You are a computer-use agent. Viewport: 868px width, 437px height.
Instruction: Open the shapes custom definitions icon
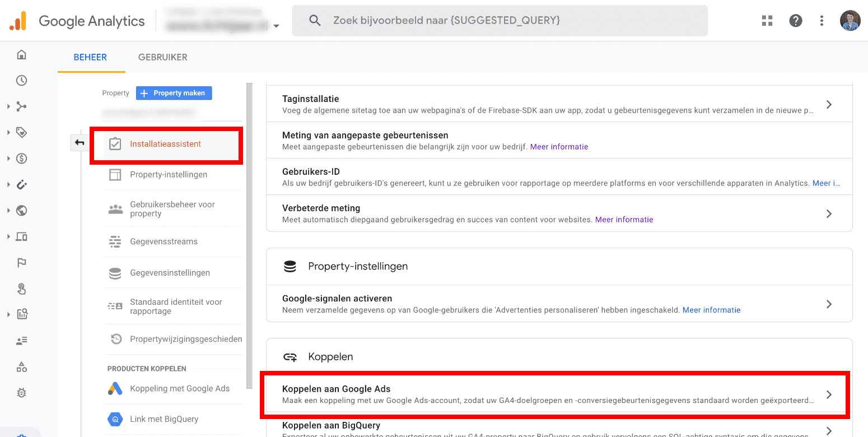[x=21, y=367]
